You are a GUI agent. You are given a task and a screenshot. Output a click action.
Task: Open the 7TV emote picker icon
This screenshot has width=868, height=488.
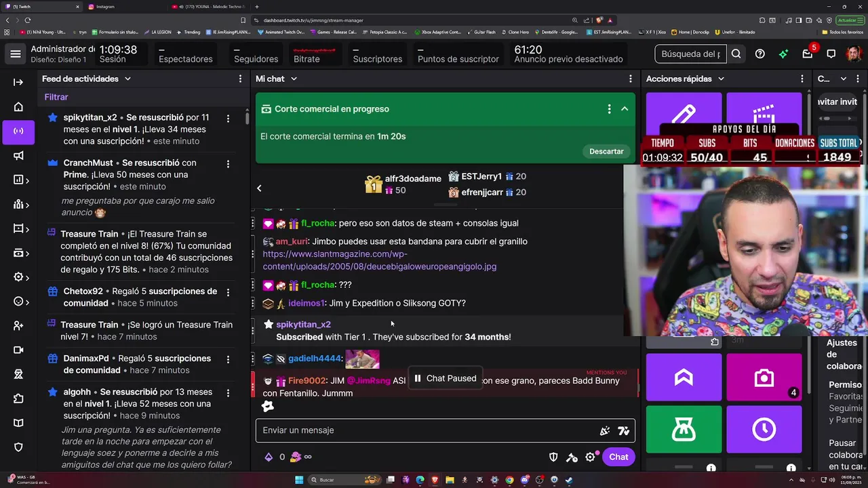click(624, 430)
